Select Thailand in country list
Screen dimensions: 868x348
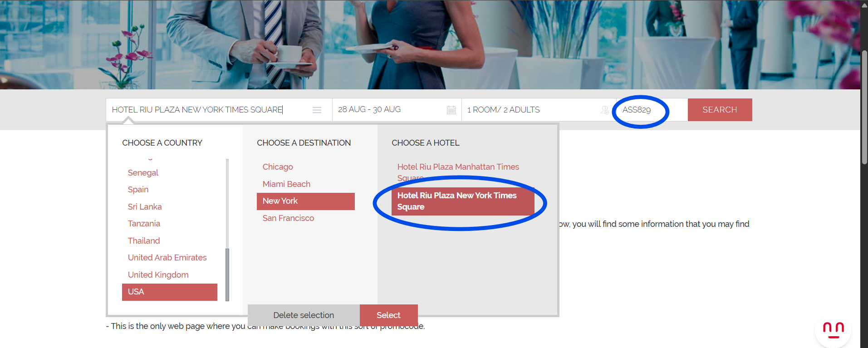144,241
